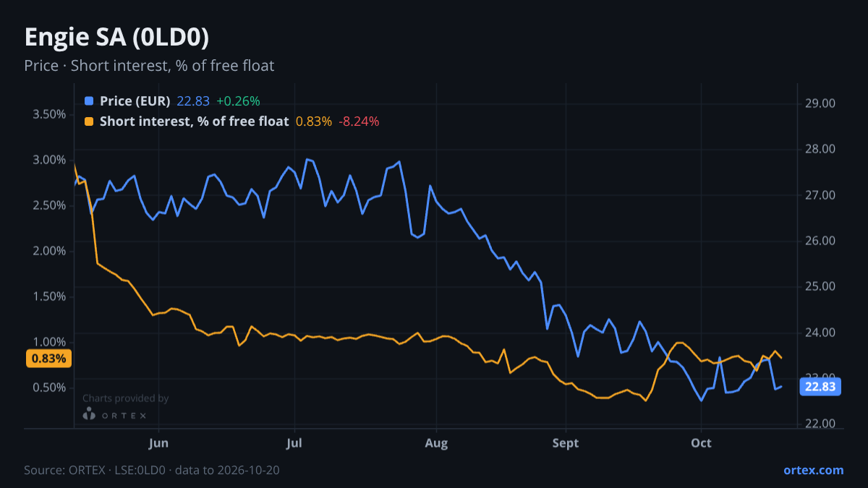Click the Jun x-axis label

pyautogui.click(x=158, y=442)
